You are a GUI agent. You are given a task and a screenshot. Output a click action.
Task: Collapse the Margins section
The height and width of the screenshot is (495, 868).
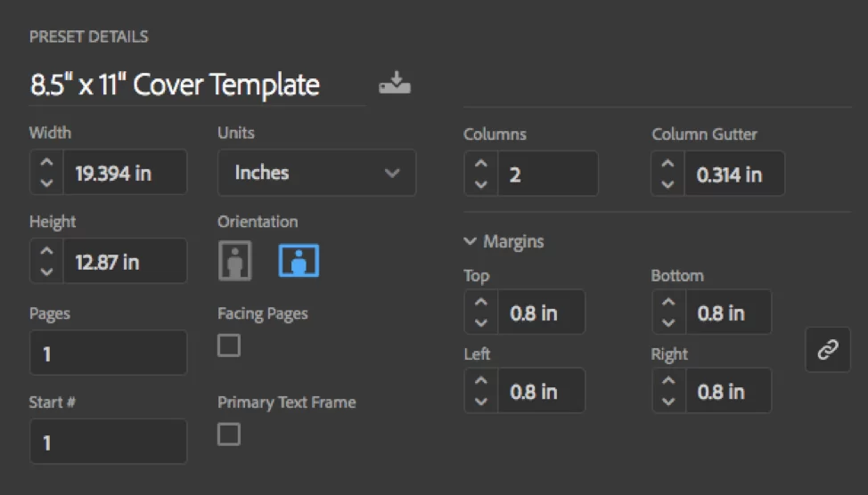coord(504,241)
